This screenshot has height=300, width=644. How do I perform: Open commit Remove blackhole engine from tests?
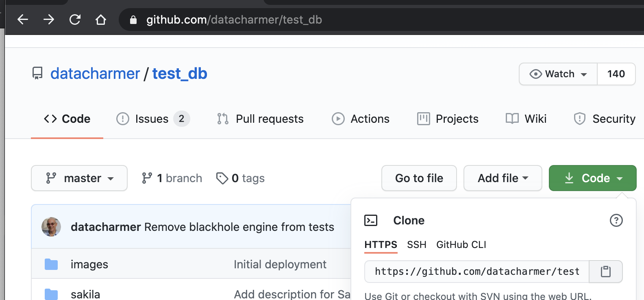(239, 227)
